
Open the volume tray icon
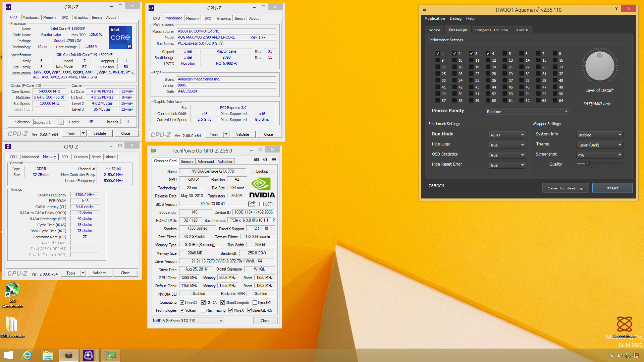click(620, 356)
